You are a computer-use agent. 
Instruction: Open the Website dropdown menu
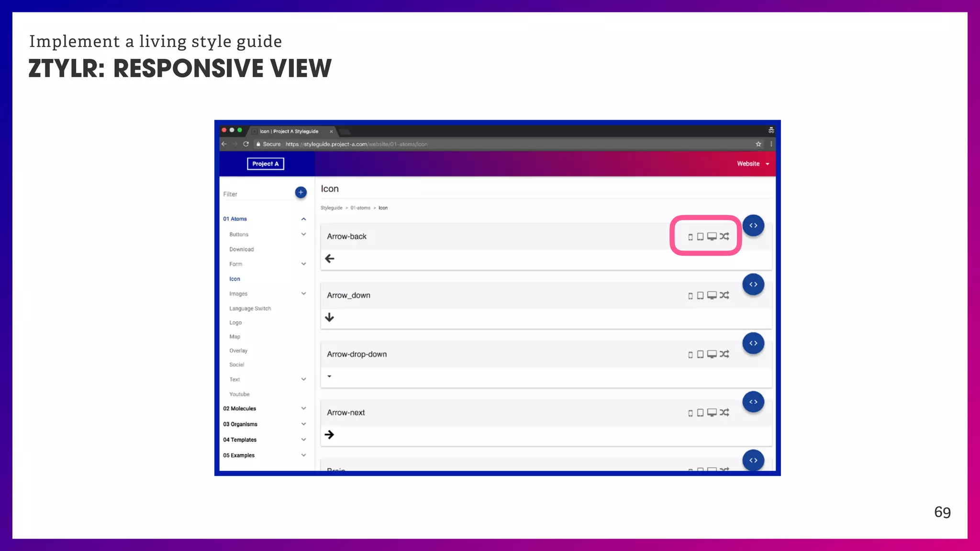[x=753, y=164]
